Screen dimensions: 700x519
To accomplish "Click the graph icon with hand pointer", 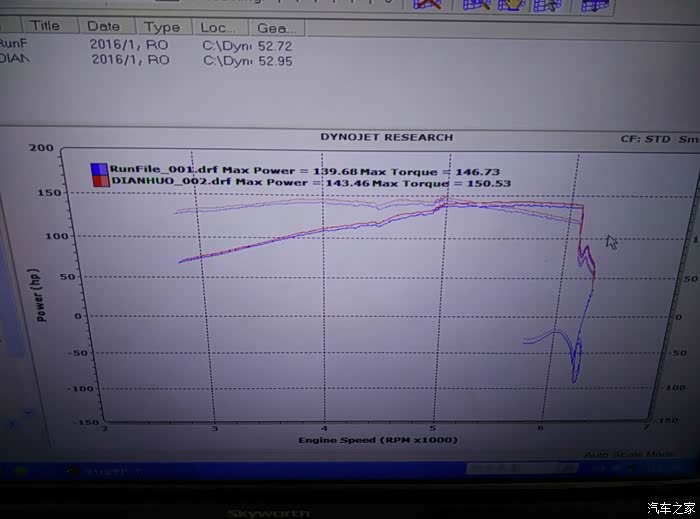I will point(511,5).
